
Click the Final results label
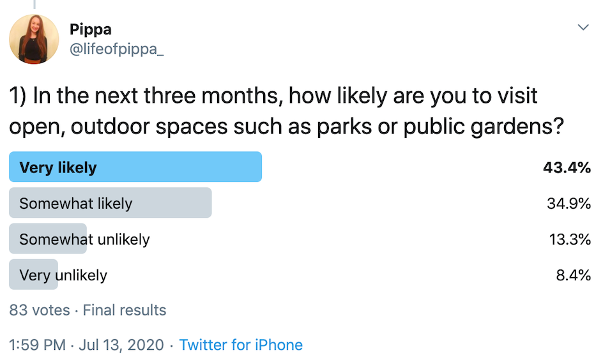pos(125,310)
